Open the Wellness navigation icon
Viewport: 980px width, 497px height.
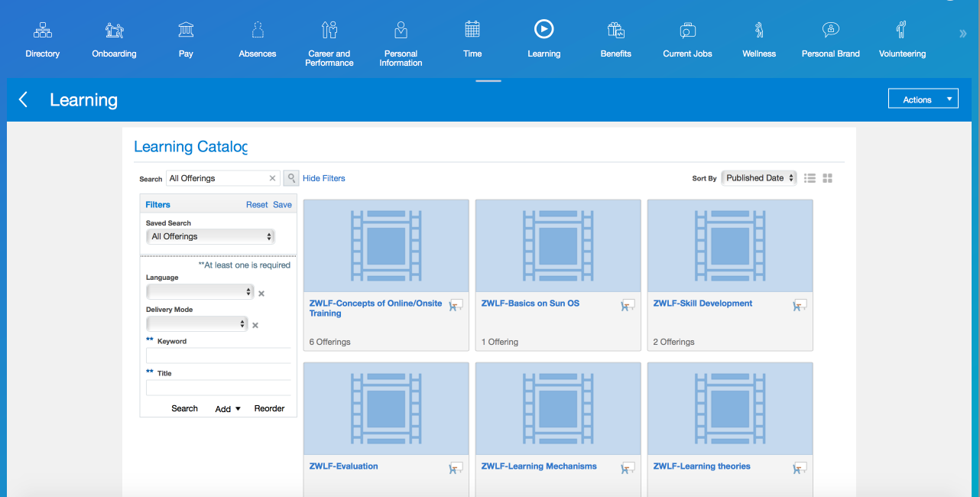(758, 31)
